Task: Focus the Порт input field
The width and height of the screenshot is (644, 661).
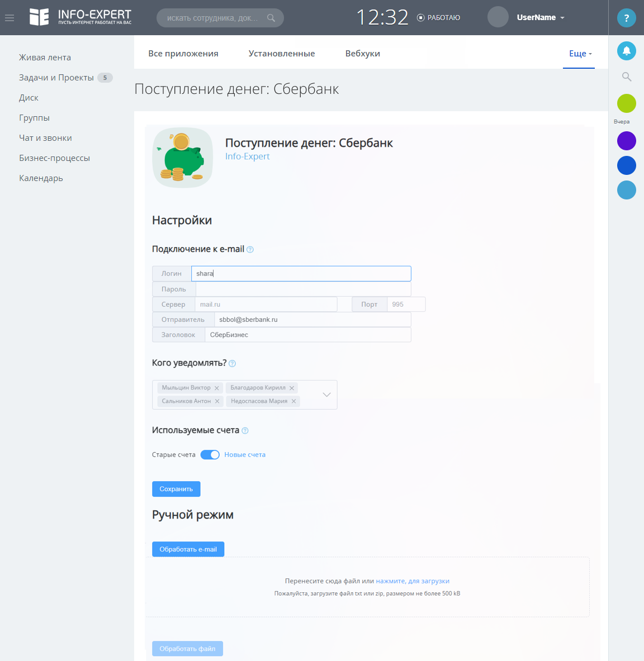Action: pyautogui.click(x=406, y=305)
